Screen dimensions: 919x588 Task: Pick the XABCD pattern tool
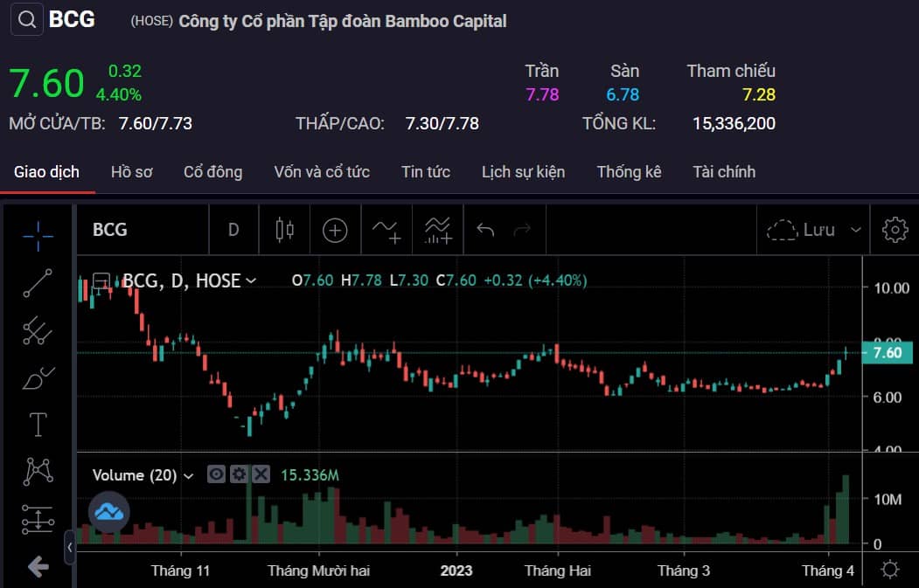point(38,472)
